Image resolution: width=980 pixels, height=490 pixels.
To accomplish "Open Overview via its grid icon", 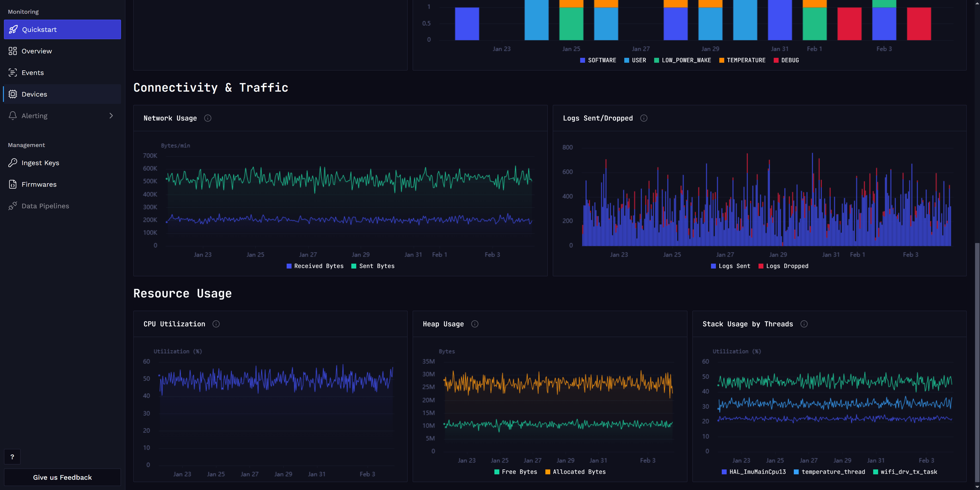I will 13,51.
